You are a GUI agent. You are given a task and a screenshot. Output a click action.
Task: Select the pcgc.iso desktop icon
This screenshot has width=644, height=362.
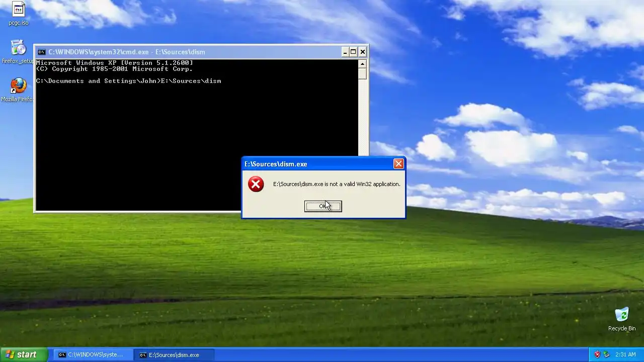(19, 14)
